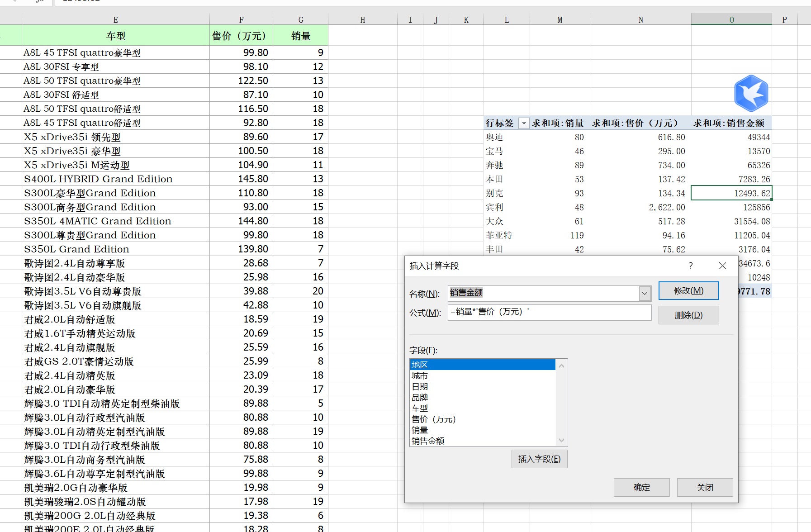Select 城市 in the field list
Screen dimensions: 811x532
pos(483,376)
